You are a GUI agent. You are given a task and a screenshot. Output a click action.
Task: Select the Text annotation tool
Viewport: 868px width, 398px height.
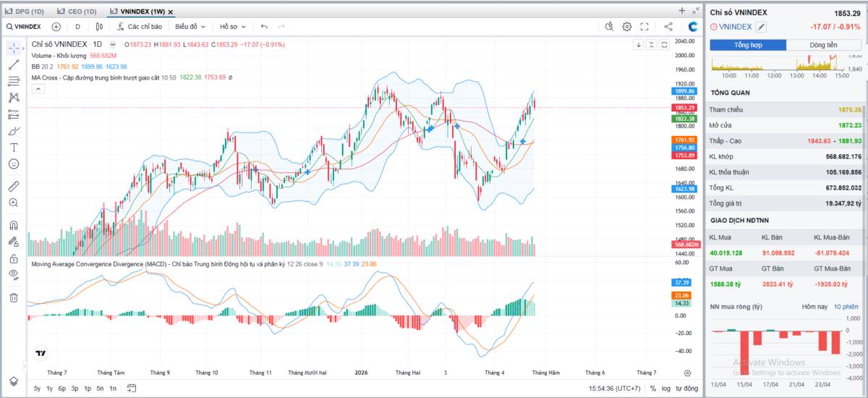[14, 147]
